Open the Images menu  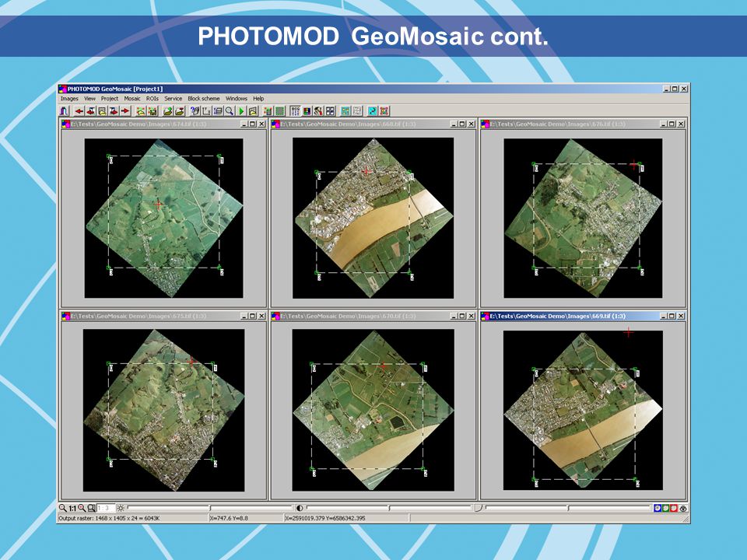tap(69, 99)
